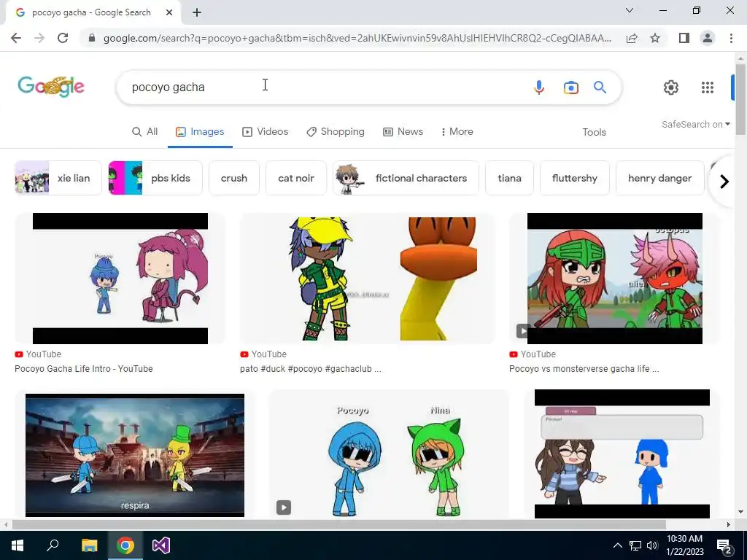Open Pocoyo vs monsterverse title link

(584, 368)
